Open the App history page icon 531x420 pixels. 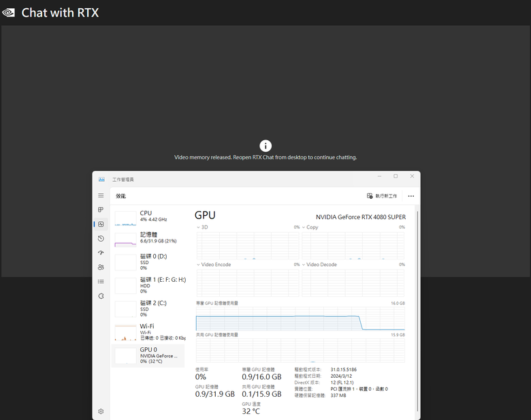point(101,238)
